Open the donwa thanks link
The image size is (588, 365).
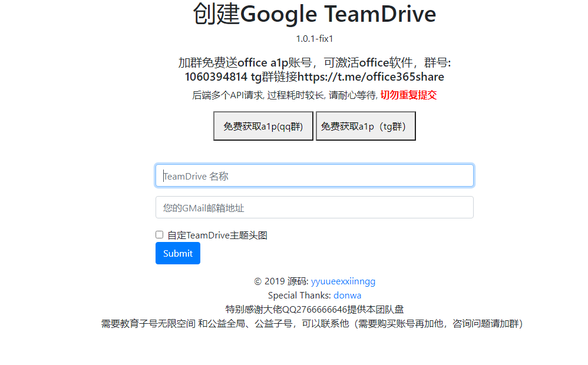pos(347,296)
